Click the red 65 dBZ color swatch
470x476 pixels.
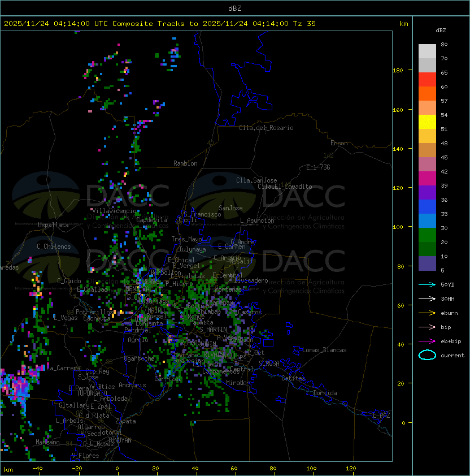[427, 79]
